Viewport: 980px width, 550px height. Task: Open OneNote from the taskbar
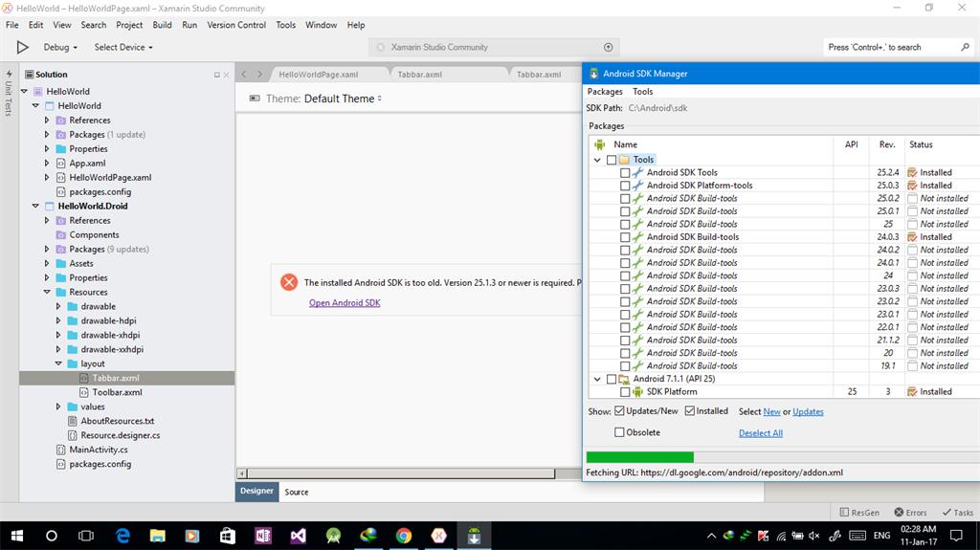pos(263,536)
